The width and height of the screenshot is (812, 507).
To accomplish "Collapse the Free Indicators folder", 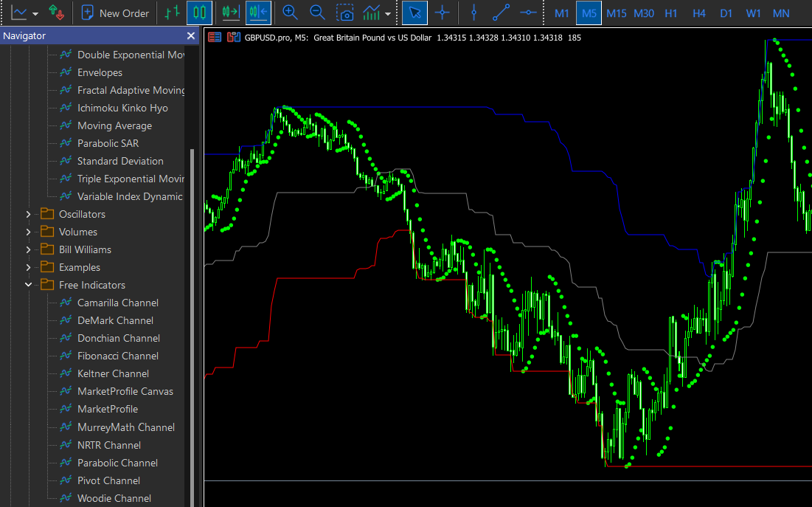I will [x=29, y=285].
